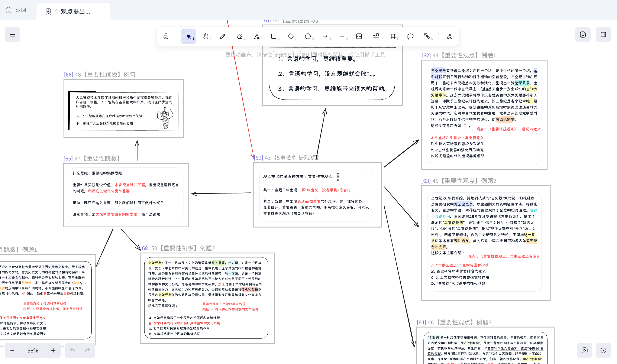Click option D.恐龙鼎盛时代的出现非常偶然
Viewport: 617px width, 364px height.
[457, 156]
